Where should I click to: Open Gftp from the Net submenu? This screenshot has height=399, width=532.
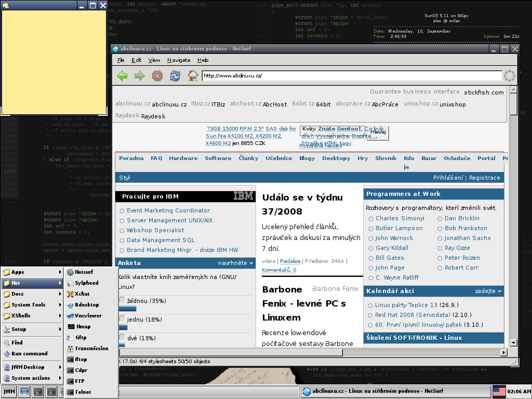coord(91,337)
